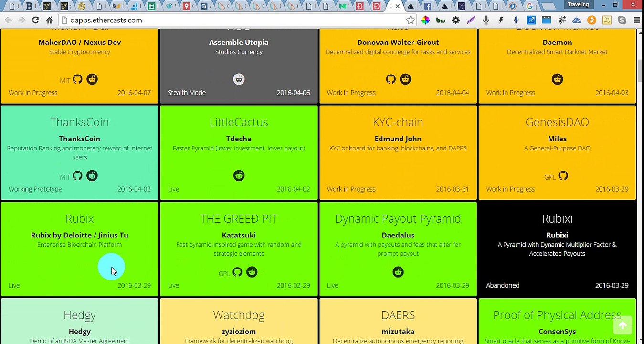Click the 'Katatsuki' author name
This screenshot has height=344, width=644.
(239, 236)
